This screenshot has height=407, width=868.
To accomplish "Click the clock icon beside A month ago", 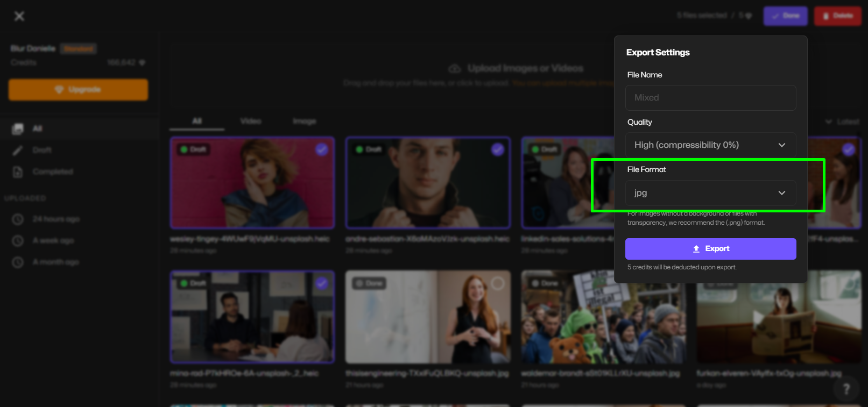I will [18, 262].
